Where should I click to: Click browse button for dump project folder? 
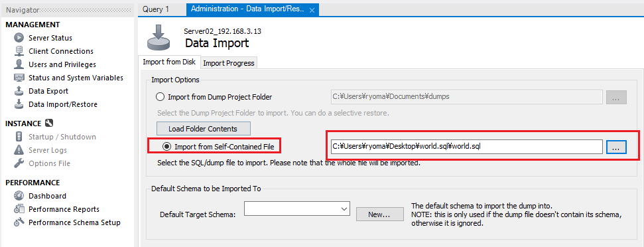point(616,97)
